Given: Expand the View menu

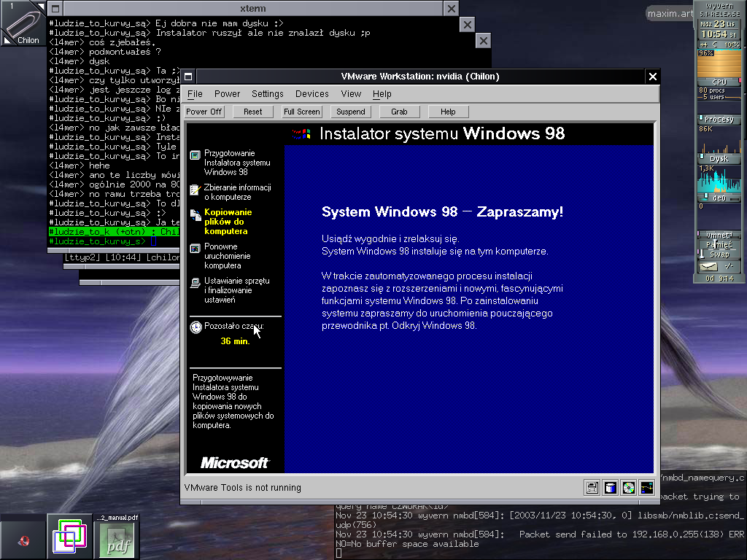Looking at the screenshot, I should (351, 94).
